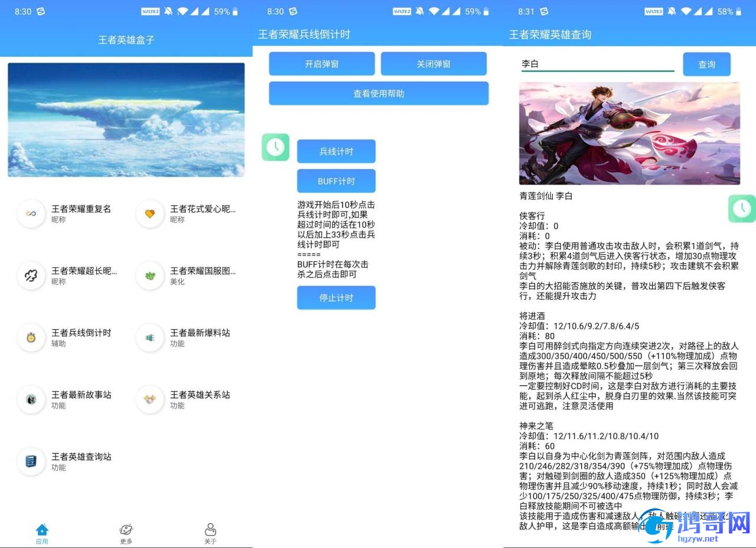Open the 王者最新爆料站 megaphone icon
Viewport: 756px width, 548px height.
pos(150,338)
